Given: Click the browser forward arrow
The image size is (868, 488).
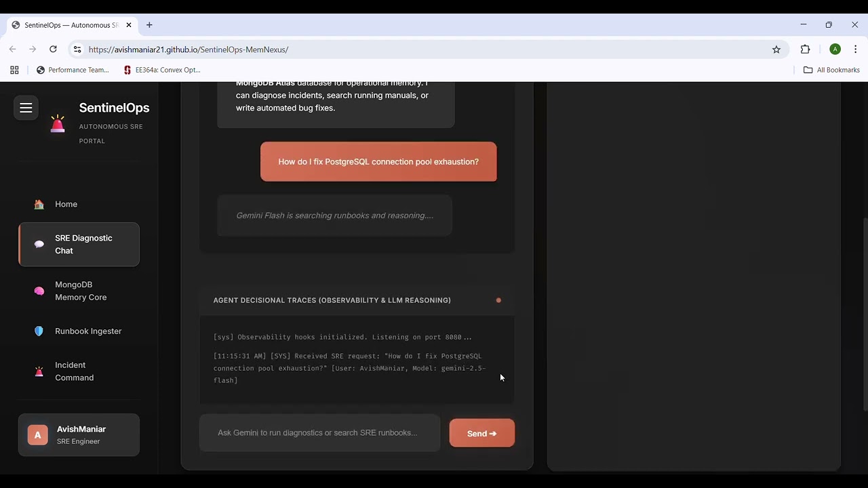Looking at the screenshot, I should pos(33,49).
